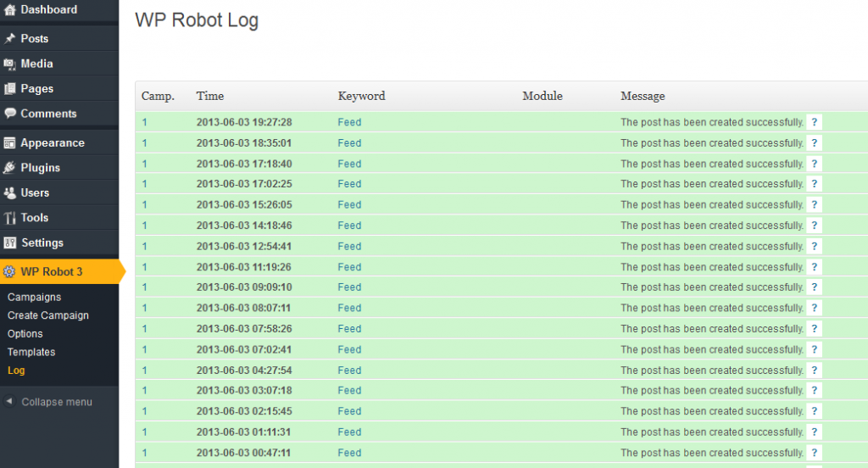Click the Dashboard house icon

pyautogui.click(x=10, y=10)
